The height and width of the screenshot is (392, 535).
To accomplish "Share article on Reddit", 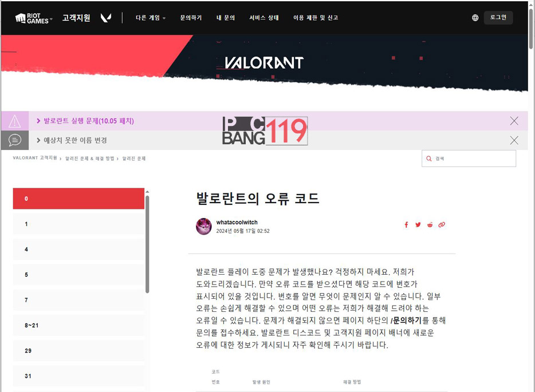I will (x=430, y=225).
